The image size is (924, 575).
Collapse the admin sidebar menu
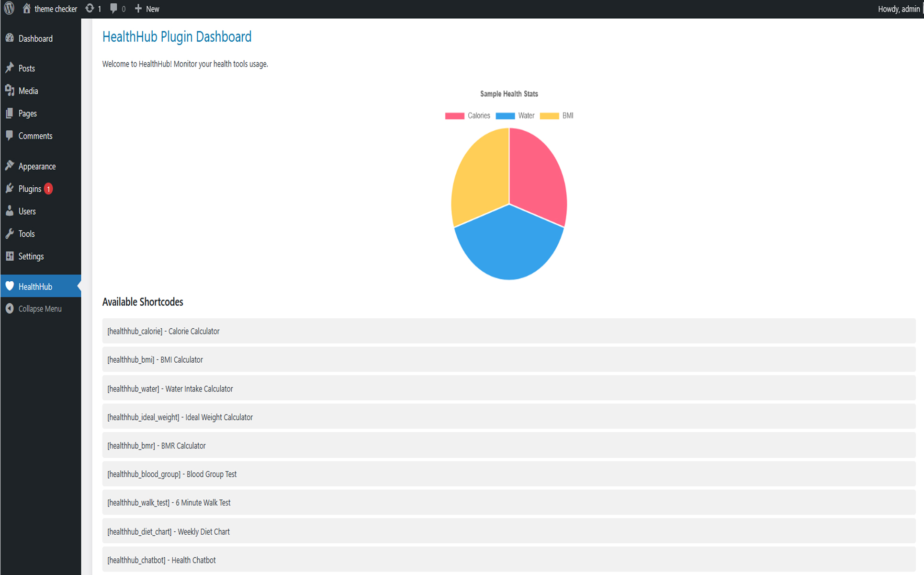coord(40,309)
